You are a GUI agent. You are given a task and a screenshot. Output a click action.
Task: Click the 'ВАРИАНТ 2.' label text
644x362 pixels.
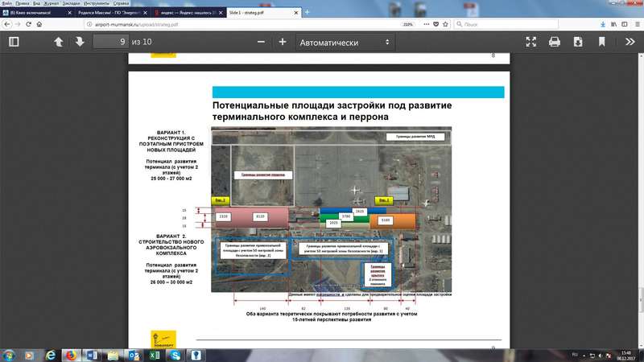pyautogui.click(x=171, y=237)
